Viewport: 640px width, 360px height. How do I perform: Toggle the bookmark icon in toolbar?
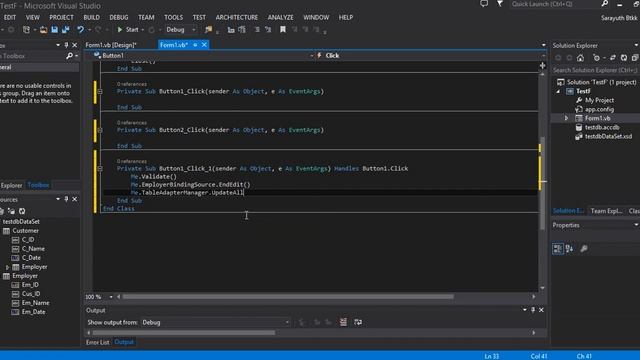[282, 30]
